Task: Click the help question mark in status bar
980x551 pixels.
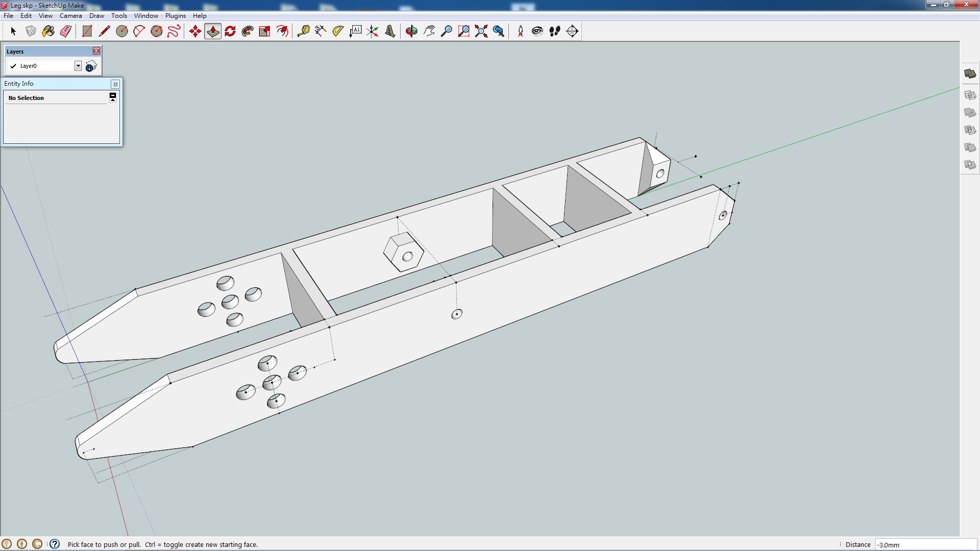Action: point(55,544)
